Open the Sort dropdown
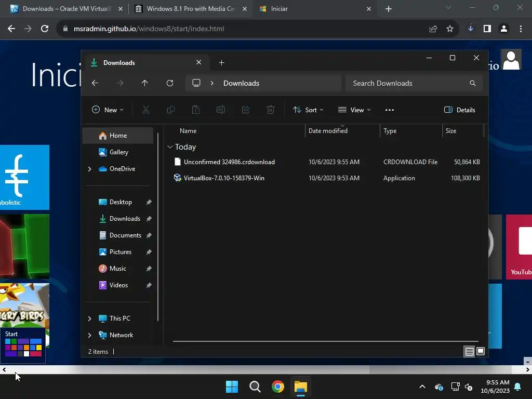This screenshot has width=532, height=399. pyautogui.click(x=309, y=110)
